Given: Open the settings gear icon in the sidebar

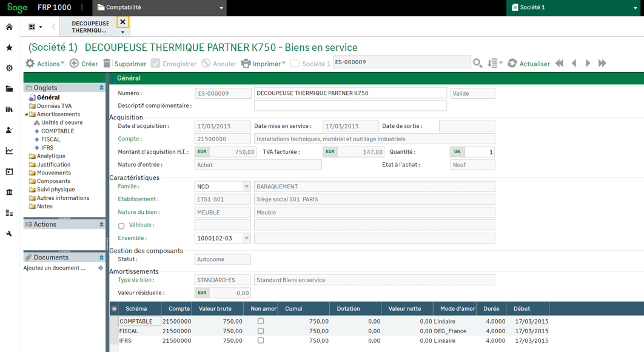Looking at the screenshot, I should (8, 68).
